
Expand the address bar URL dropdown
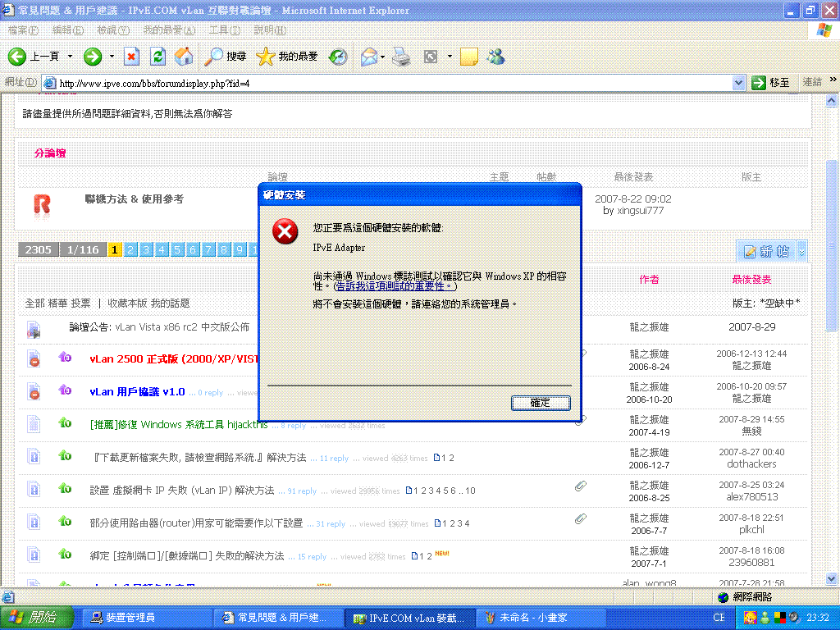tap(738, 83)
